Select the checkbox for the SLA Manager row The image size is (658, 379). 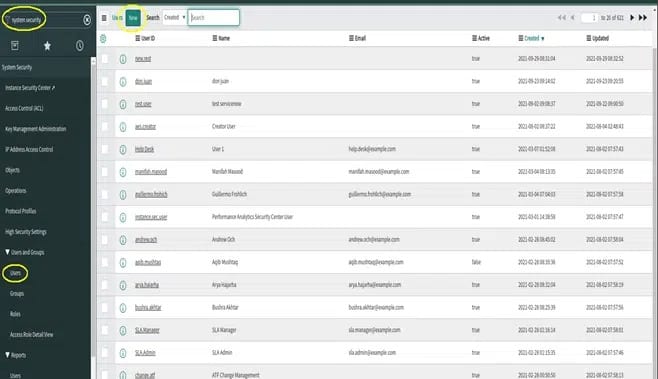tap(105, 331)
